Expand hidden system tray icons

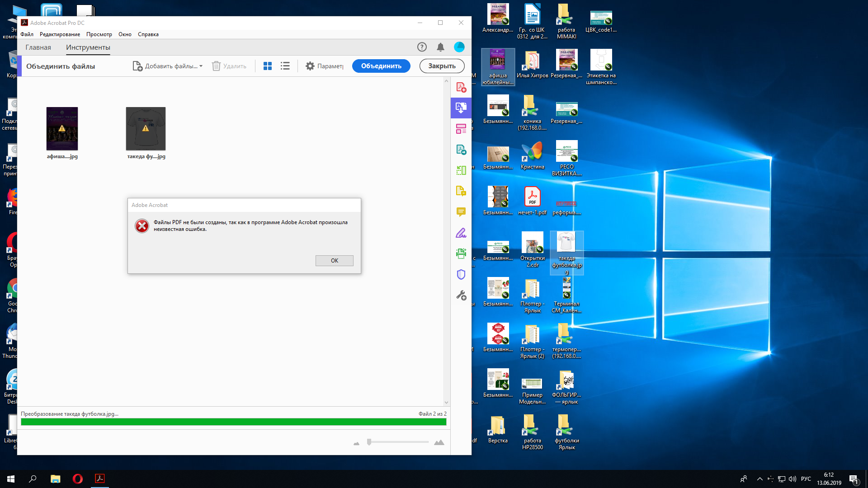(759, 479)
